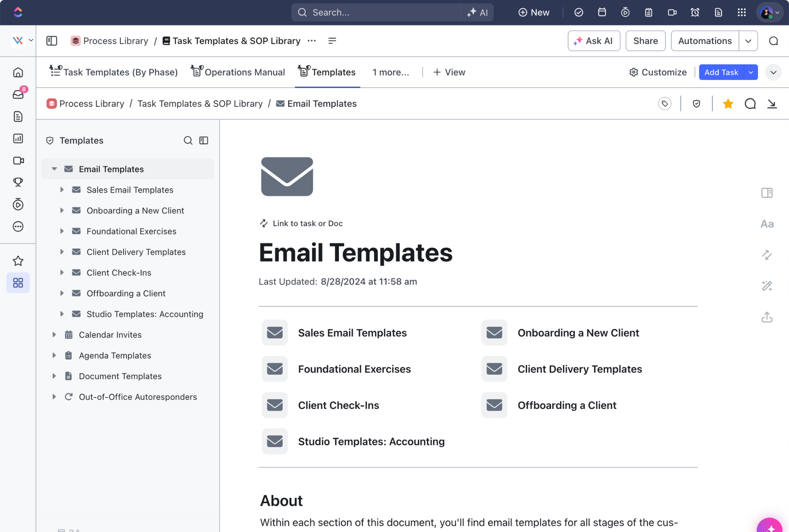Click the export share icon on right

click(766, 317)
